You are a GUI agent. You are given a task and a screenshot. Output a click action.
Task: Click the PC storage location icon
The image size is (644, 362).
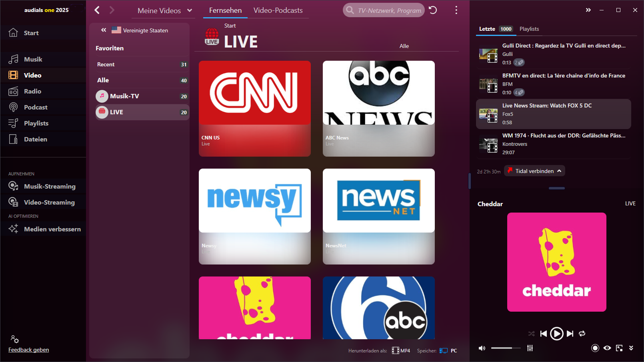[x=444, y=350]
